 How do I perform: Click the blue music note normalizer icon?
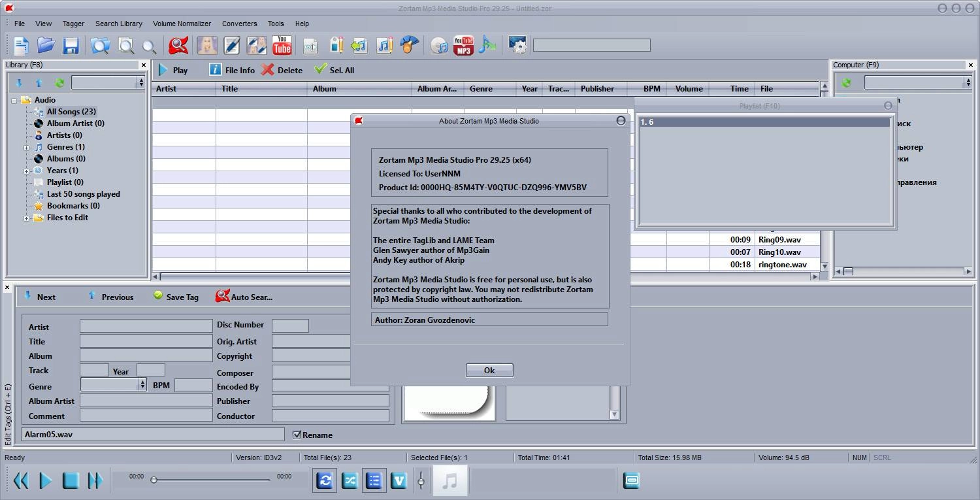[x=487, y=45]
